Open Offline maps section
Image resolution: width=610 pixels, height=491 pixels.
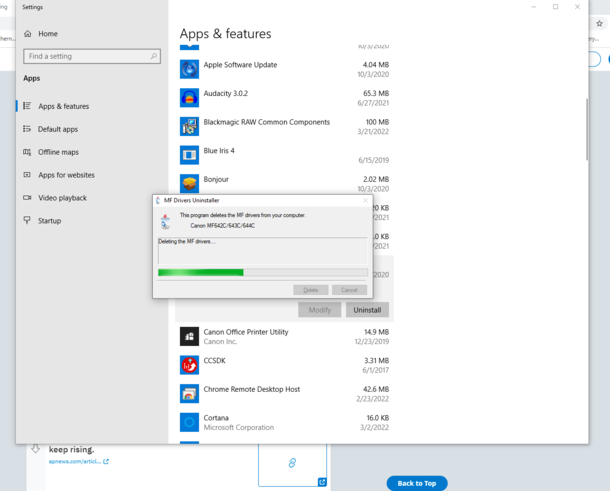click(x=58, y=152)
